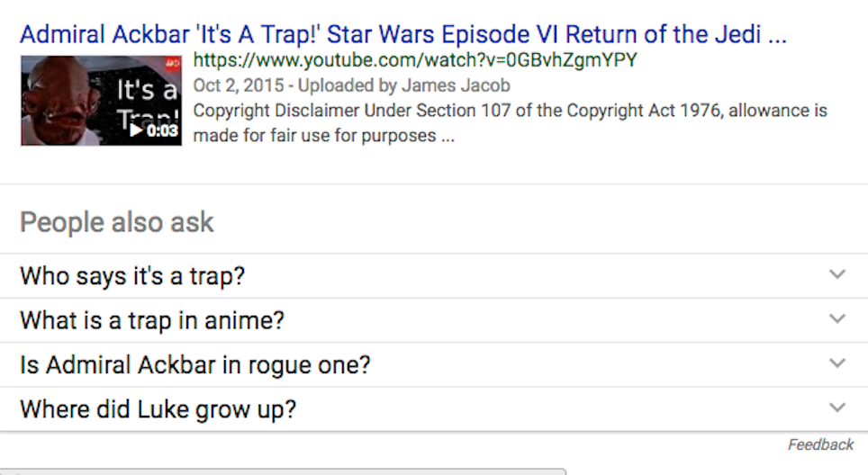Expand the "Where did Luke grow up?" chevron
The height and width of the screenshot is (475, 868).
tap(837, 408)
